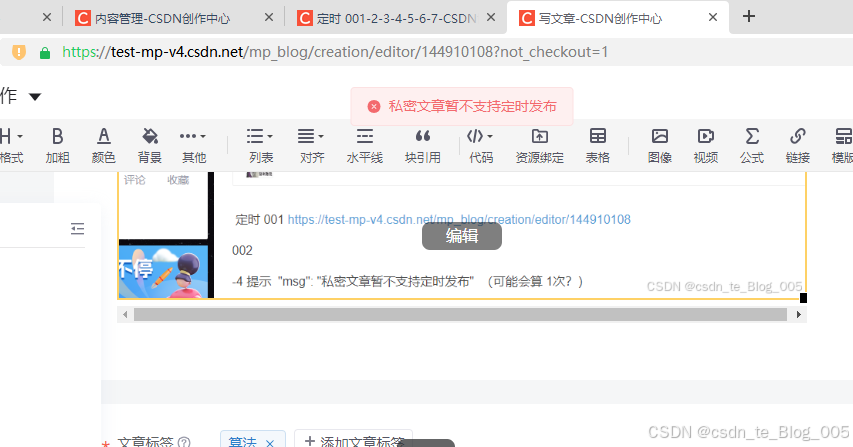Click the 002 text in the image

click(242, 251)
